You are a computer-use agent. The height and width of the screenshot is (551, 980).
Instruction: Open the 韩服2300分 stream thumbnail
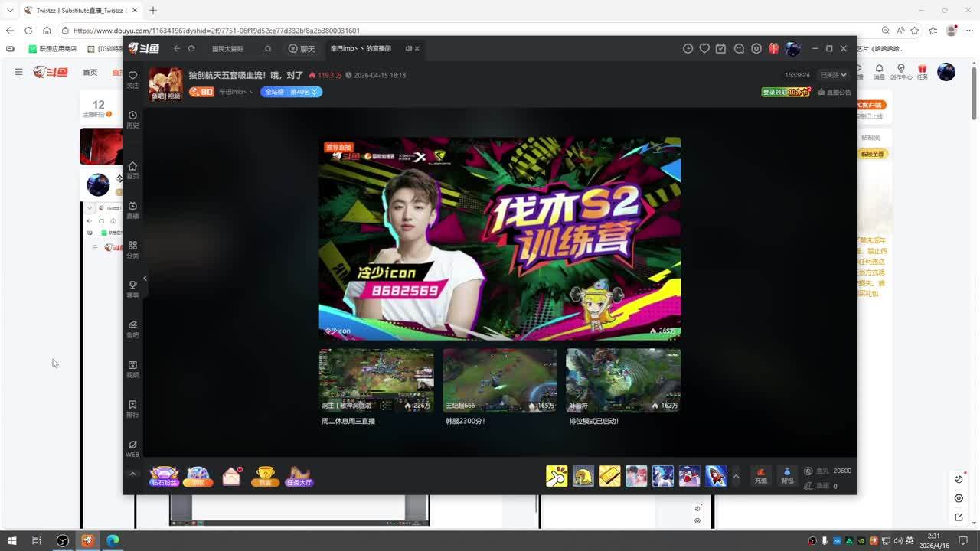click(x=500, y=380)
